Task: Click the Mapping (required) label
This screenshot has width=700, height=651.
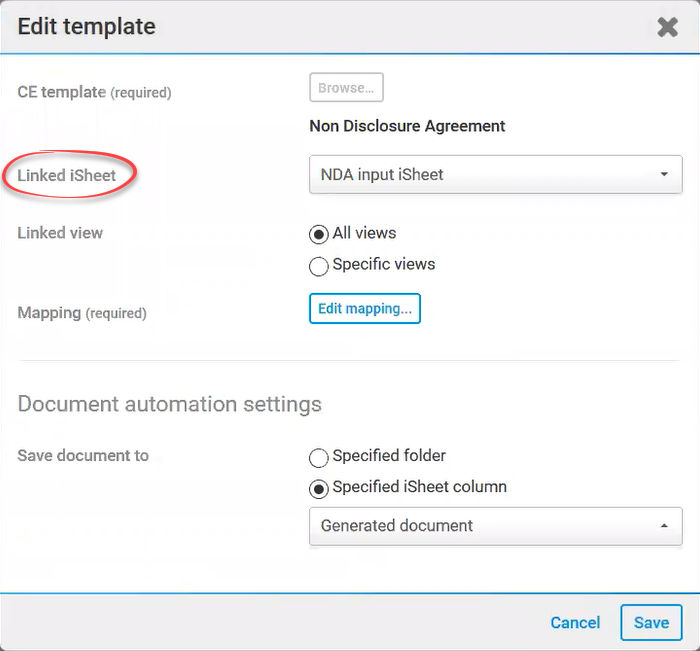Action: point(82,313)
